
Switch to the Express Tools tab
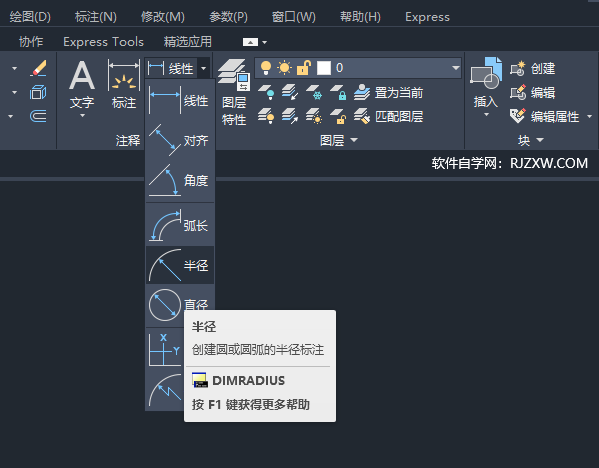click(x=104, y=42)
